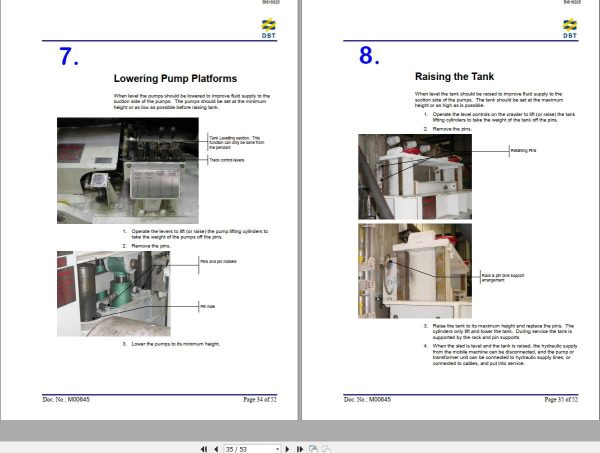The image size is (600, 453).
Task: Go to the first page of the document
Action: click(x=204, y=449)
